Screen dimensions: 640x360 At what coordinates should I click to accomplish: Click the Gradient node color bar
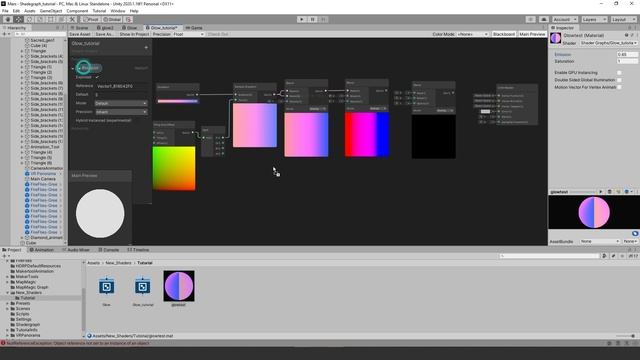pos(178,101)
